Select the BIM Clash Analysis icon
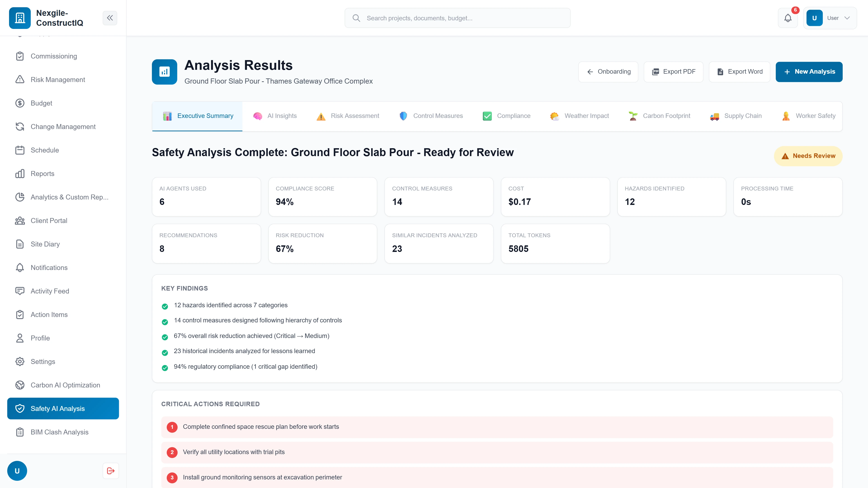 click(19, 432)
